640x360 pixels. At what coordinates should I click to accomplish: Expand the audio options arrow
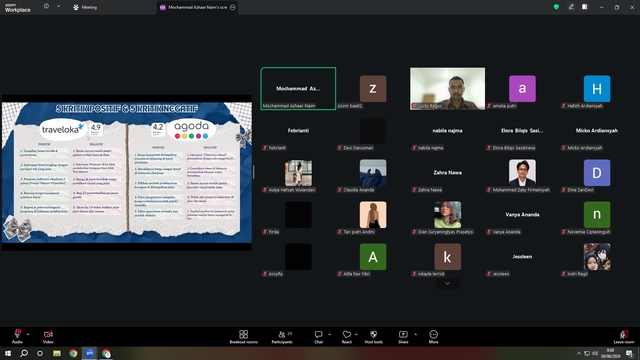(x=28, y=334)
